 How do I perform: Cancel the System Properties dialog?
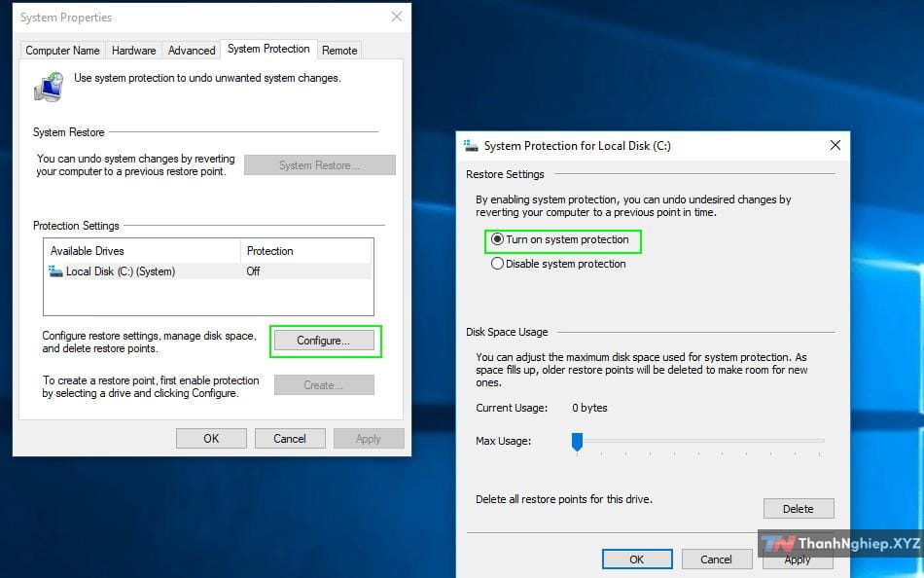289,438
